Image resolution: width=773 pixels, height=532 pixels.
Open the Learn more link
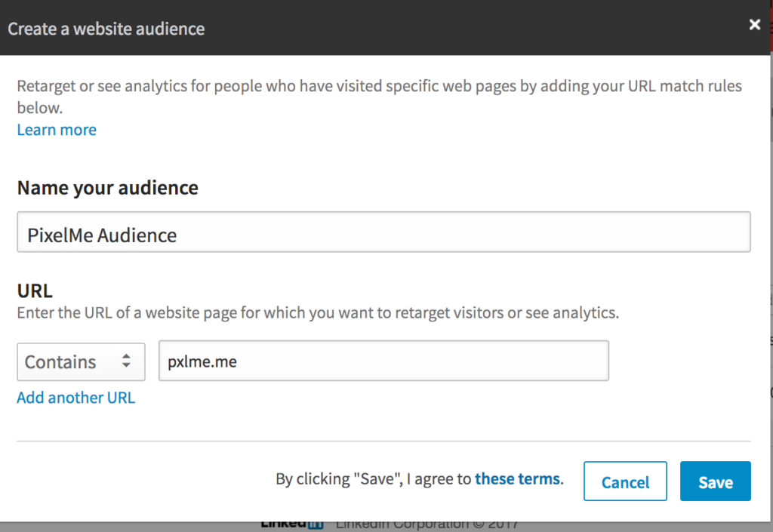coord(57,130)
